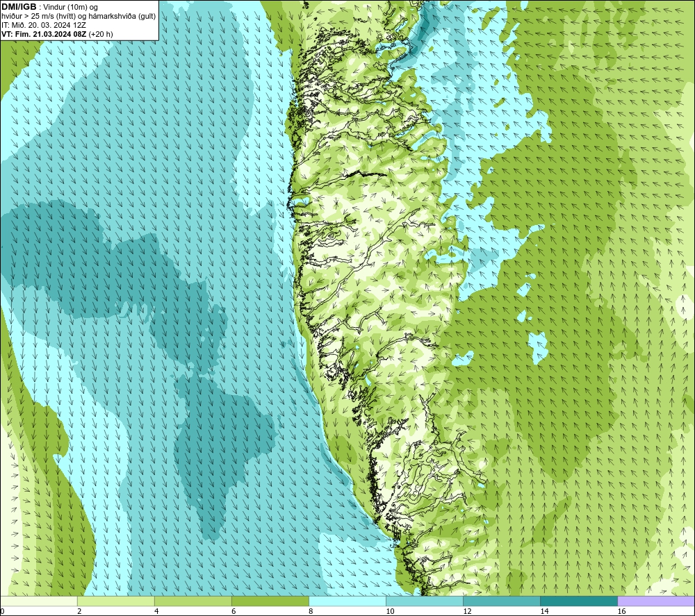Click the 10–12 m/s light teal legend swatch
This screenshot has height=616, width=695.
coord(425,601)
